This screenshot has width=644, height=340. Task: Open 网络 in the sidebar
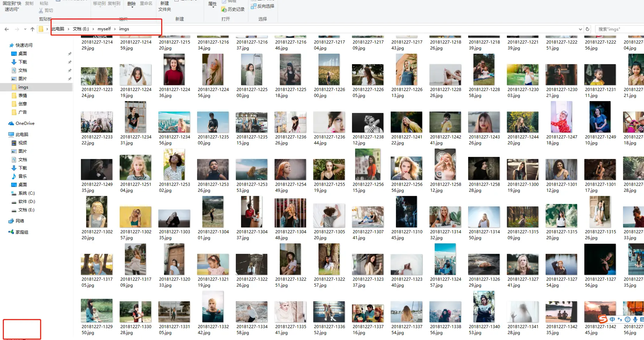point(16,221)
